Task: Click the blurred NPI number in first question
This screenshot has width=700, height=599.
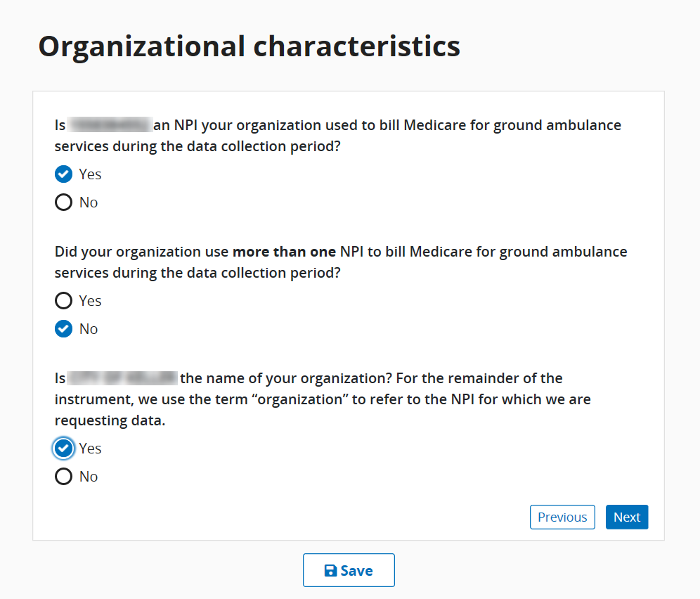Action: [x=110, y=125]
